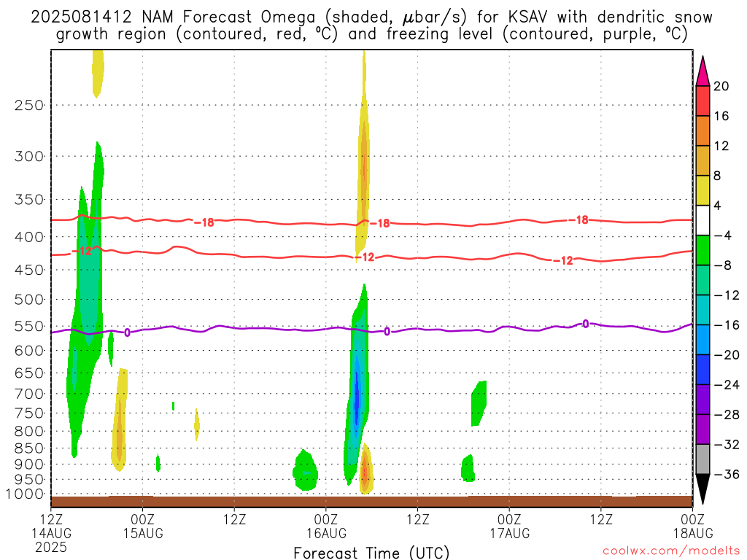Click the 800 pressure level label

click(x=29, y=431)
